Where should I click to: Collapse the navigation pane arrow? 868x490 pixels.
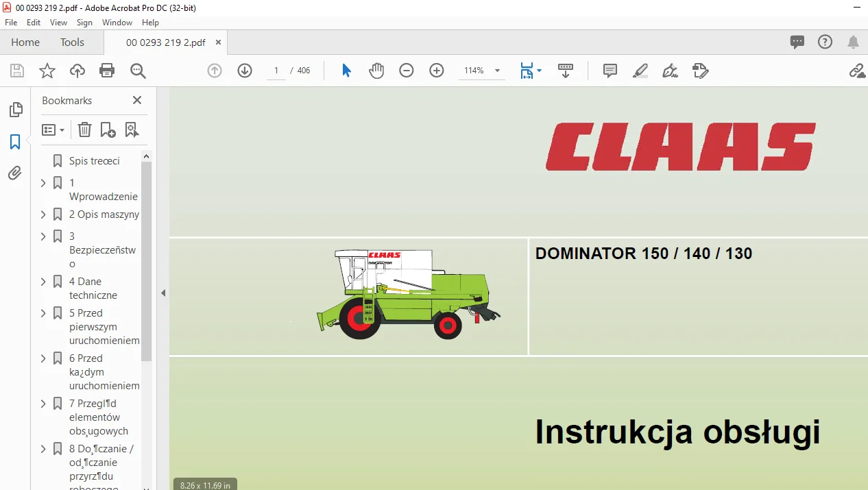tap(163, 293)
